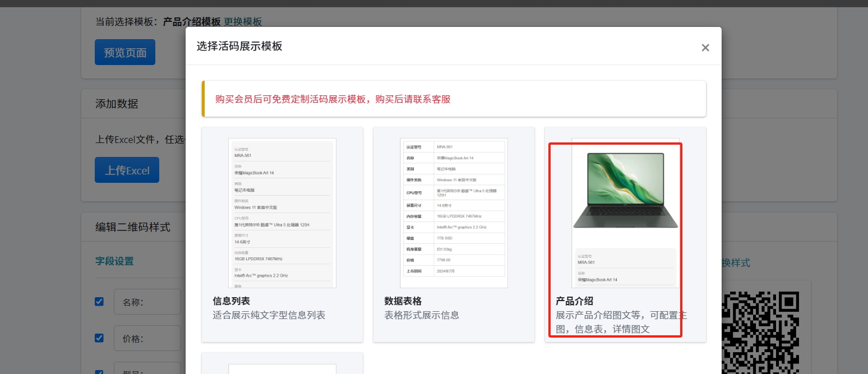Click the 价格: field label box
This screenshot has width=868, height=374.
click(x=147, y=339)
